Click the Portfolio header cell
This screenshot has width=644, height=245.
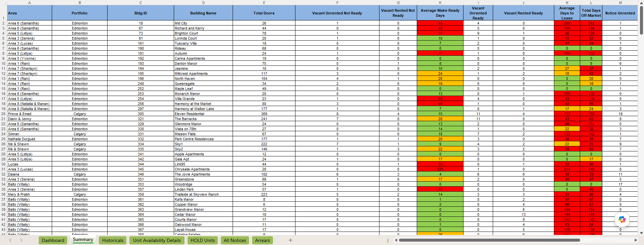[80, 13]
